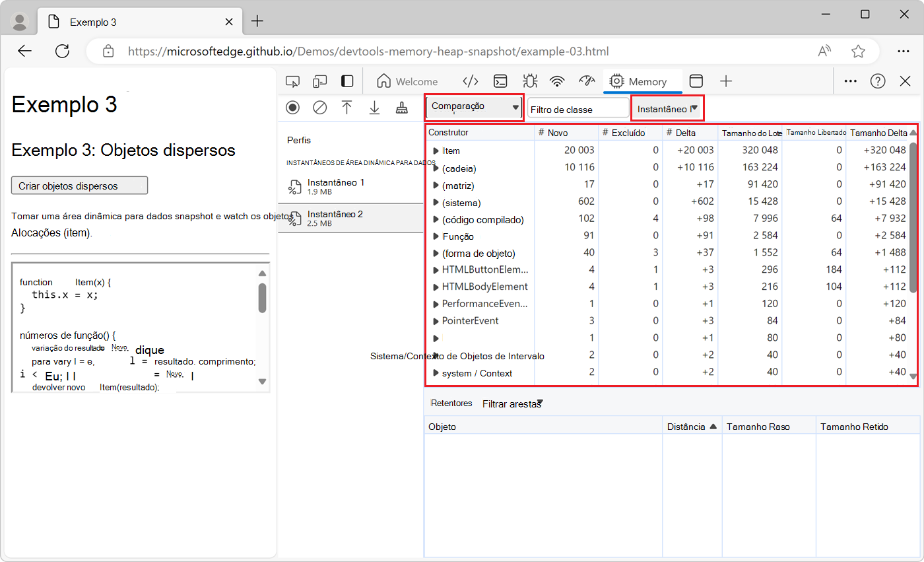The image size is (924, 562).
Task: Select Instantâneo 1 snapshot profile
Action: (x=336, y=186)
